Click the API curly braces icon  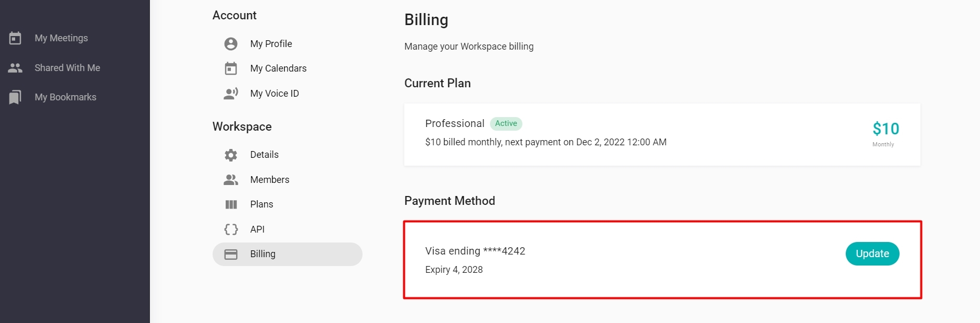point(231,229)
